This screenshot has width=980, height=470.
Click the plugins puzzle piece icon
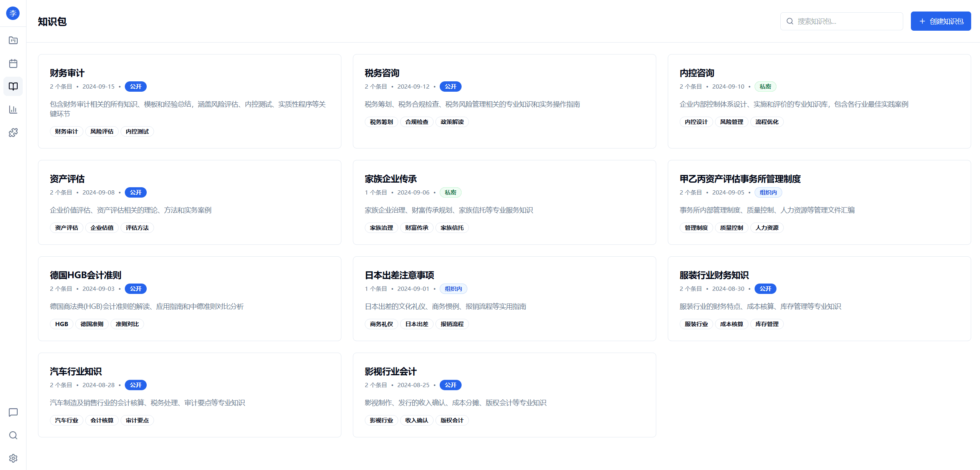13,132
